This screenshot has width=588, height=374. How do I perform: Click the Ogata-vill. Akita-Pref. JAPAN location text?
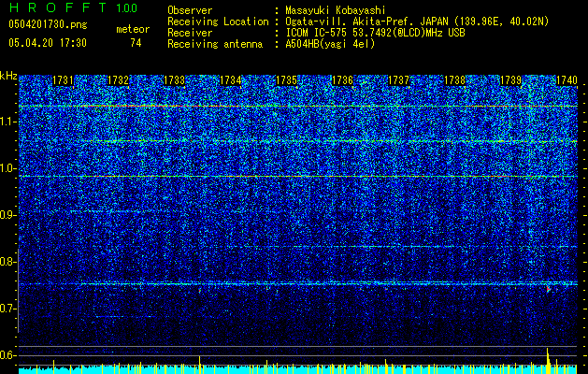tap(417, 22)
